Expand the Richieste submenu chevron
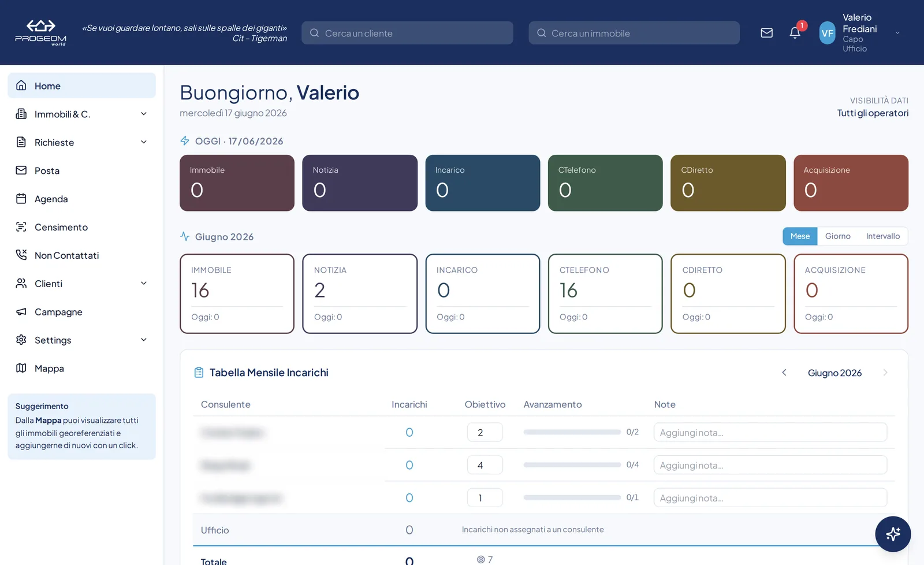 (144, 142)
